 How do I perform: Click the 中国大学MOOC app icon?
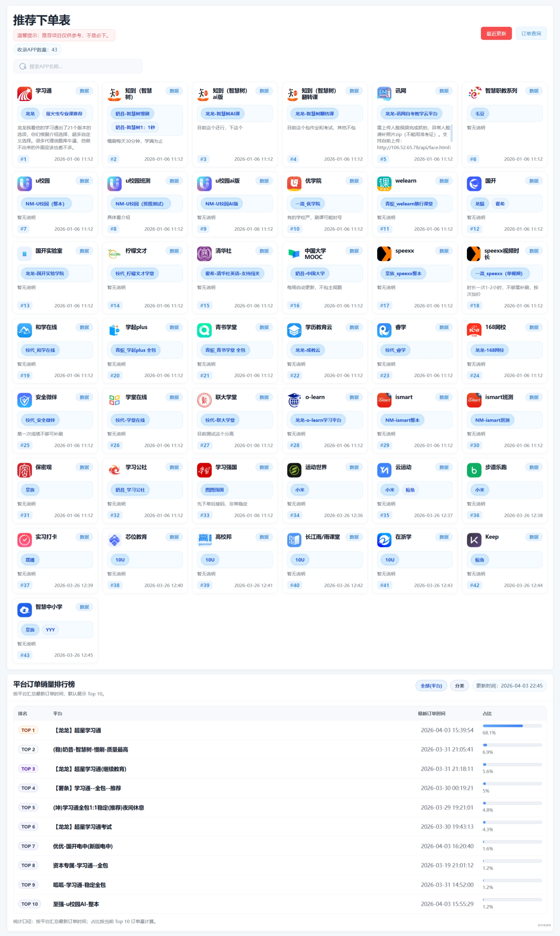click(x=294, y=254)
